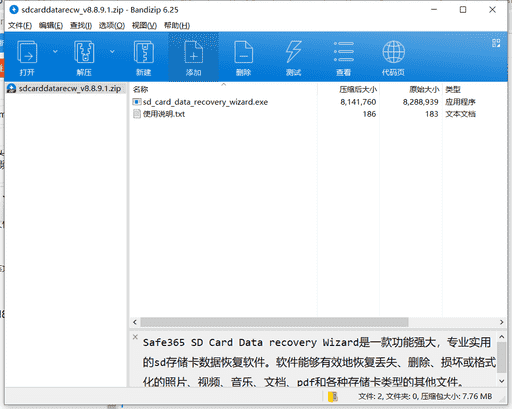Image resolution: width=512 pixels, height=409 pixels.
Task: Click the txt document file icon
Action: [137, 114]
